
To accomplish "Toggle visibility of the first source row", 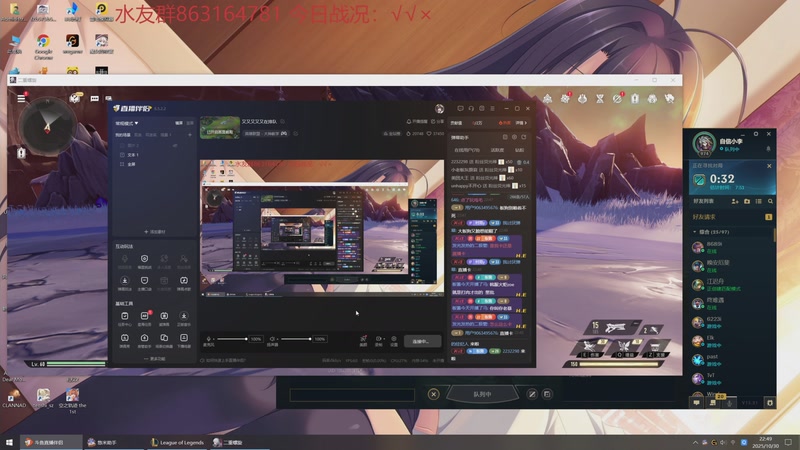I will (x=175, y=145).
